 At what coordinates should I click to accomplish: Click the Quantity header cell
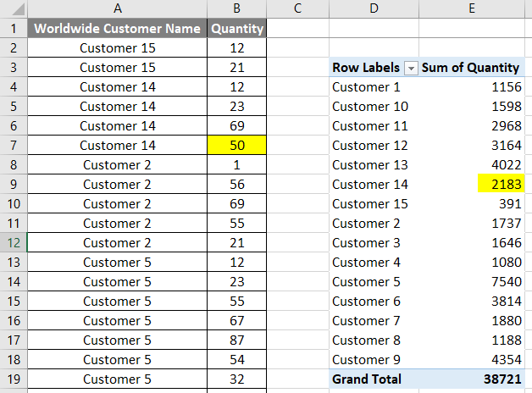(237, 28)
